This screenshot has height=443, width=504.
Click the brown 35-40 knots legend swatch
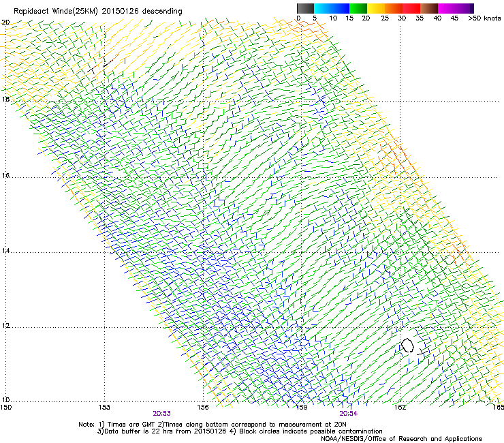429,8
